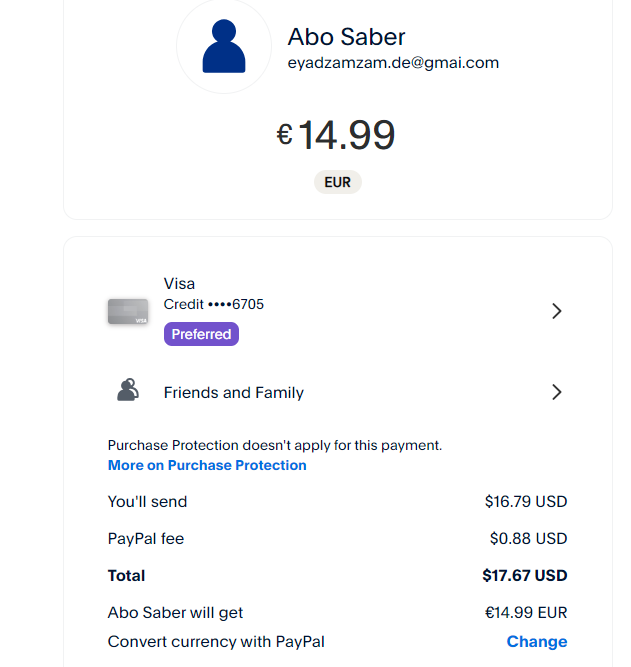Click the Convert currency with PayPal label
This screenshot has height=667, width=631.
(216, 641)
